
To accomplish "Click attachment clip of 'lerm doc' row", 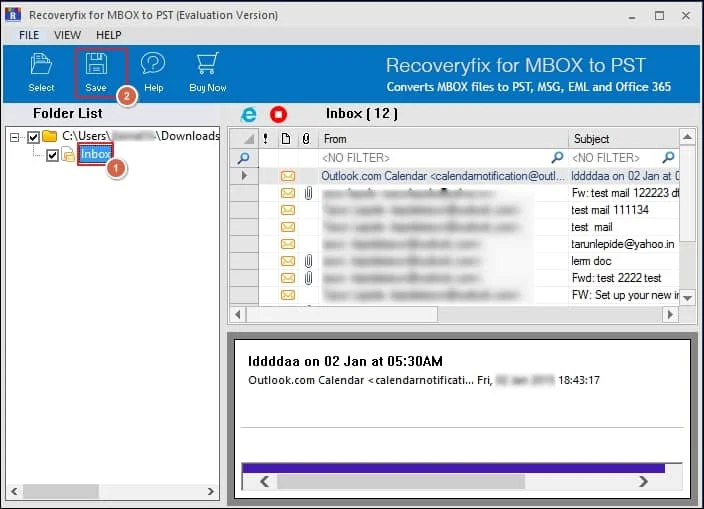I will point(308,261).
